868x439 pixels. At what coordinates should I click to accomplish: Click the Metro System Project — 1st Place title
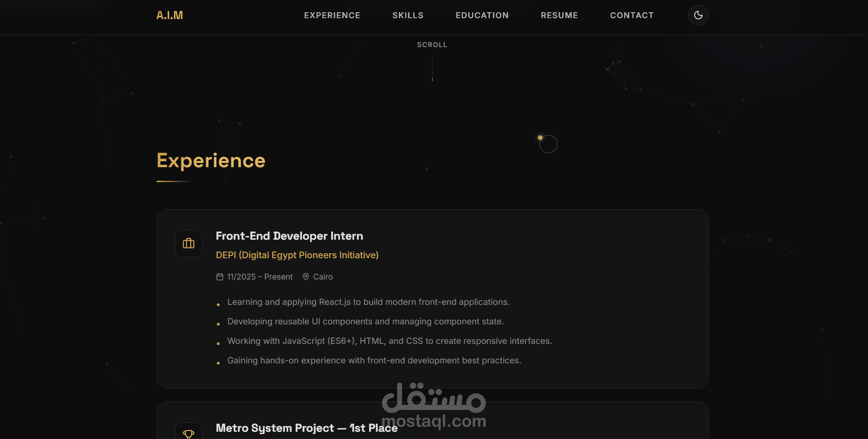coord(307,428)
